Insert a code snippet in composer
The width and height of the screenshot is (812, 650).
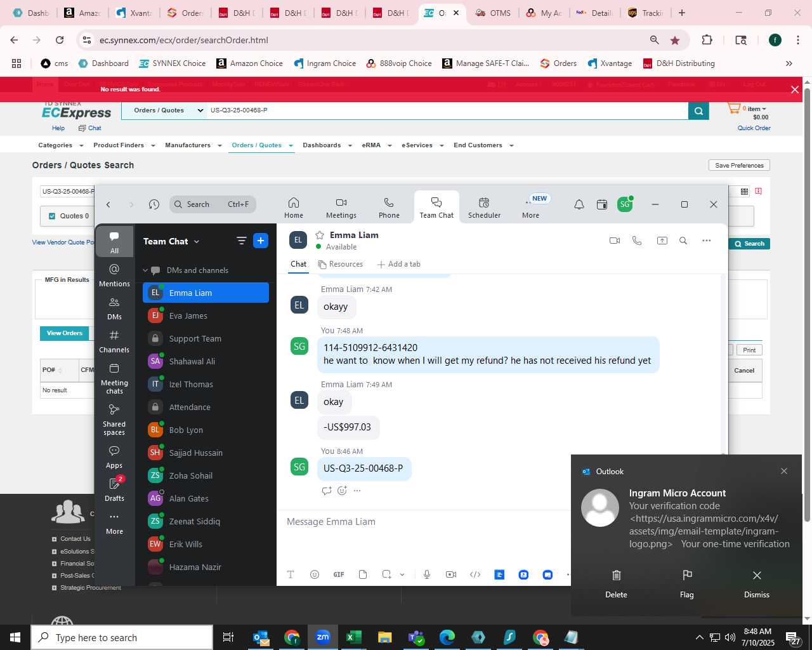tap(475, 574)
